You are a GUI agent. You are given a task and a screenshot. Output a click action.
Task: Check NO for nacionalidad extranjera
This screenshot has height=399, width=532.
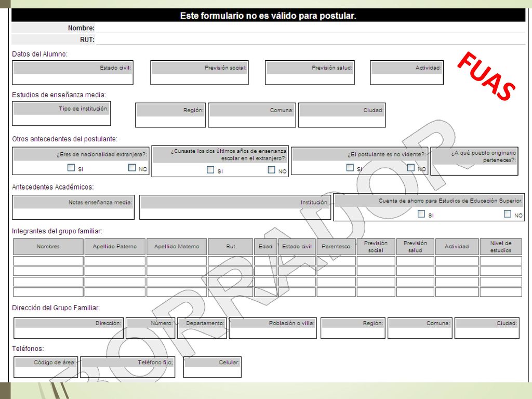132,168
